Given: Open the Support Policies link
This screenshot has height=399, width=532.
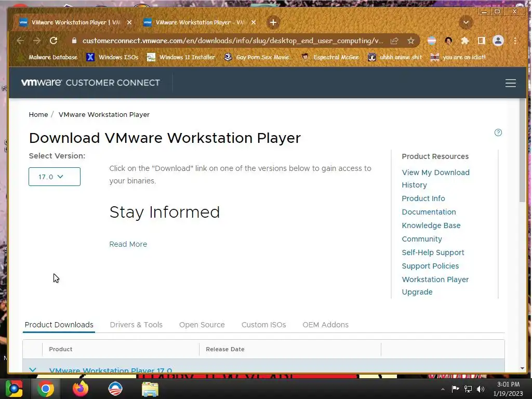Looking at the screenshot, I should coord(430,266).
